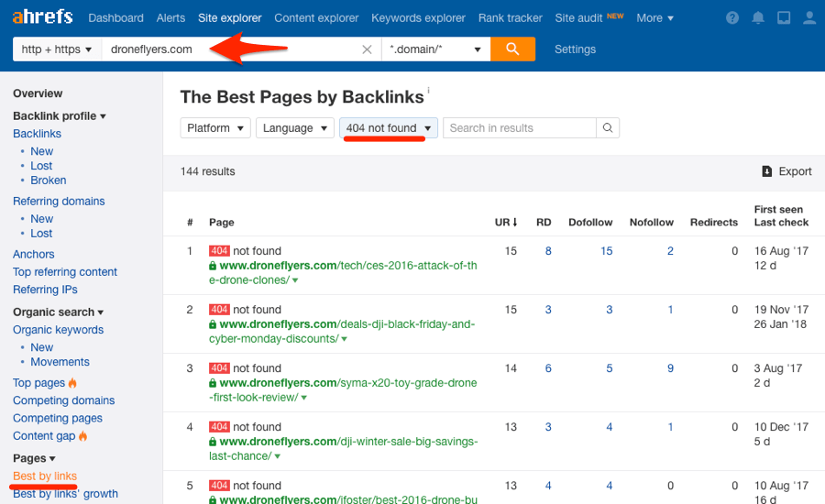Open the help question mark icon

[x=732, y=18]
